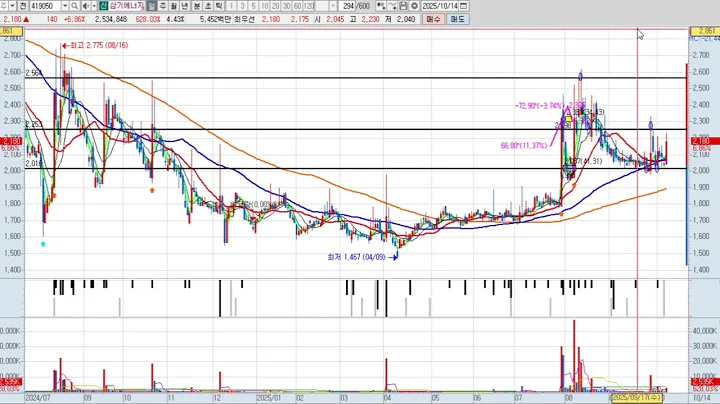Click the candle count field showing 294
Viewport: 720px width, 404px height.
349,6
